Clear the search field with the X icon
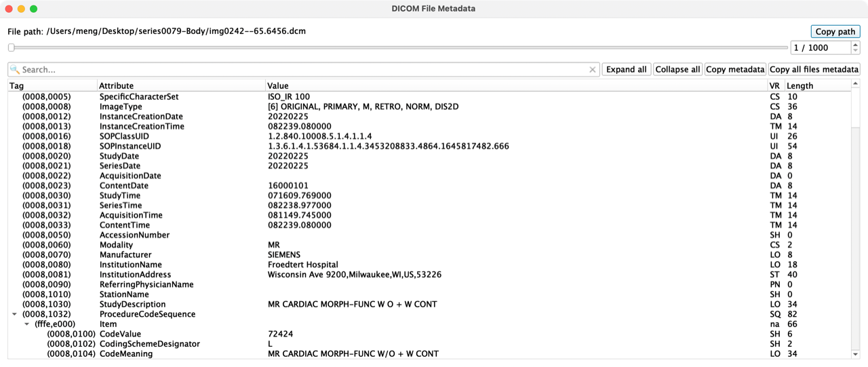This screenshot has width=868, height=367. 592,70
